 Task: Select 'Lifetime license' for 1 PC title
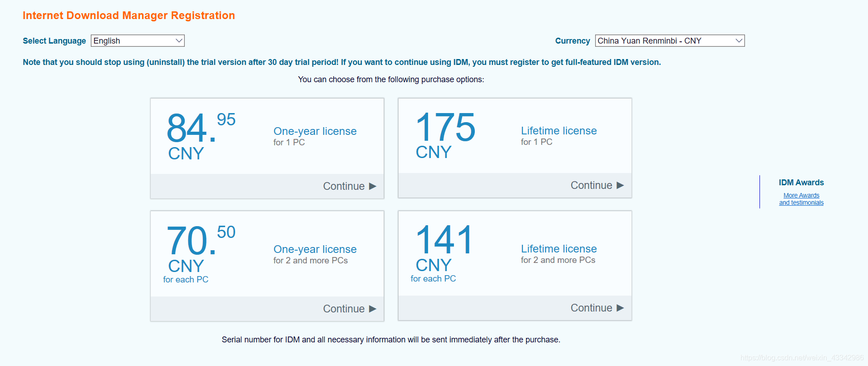pyautogui.click(x=559, y=131)
